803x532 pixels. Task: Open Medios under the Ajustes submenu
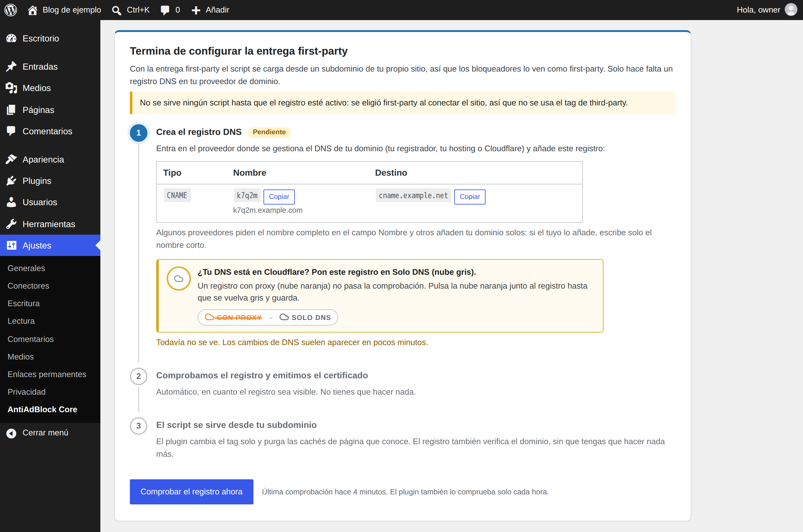[x=21, y=357]
